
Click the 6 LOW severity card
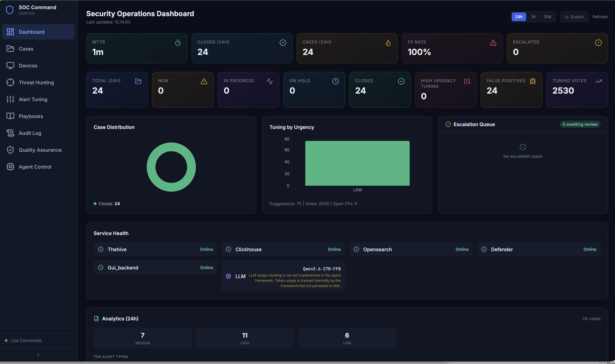347,338
